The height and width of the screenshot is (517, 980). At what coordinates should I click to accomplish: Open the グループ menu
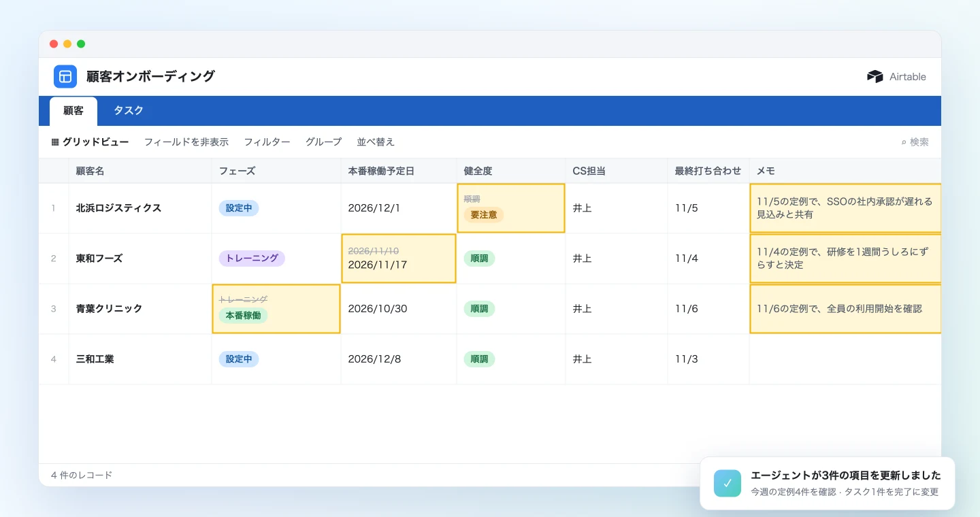pos(323,142)
